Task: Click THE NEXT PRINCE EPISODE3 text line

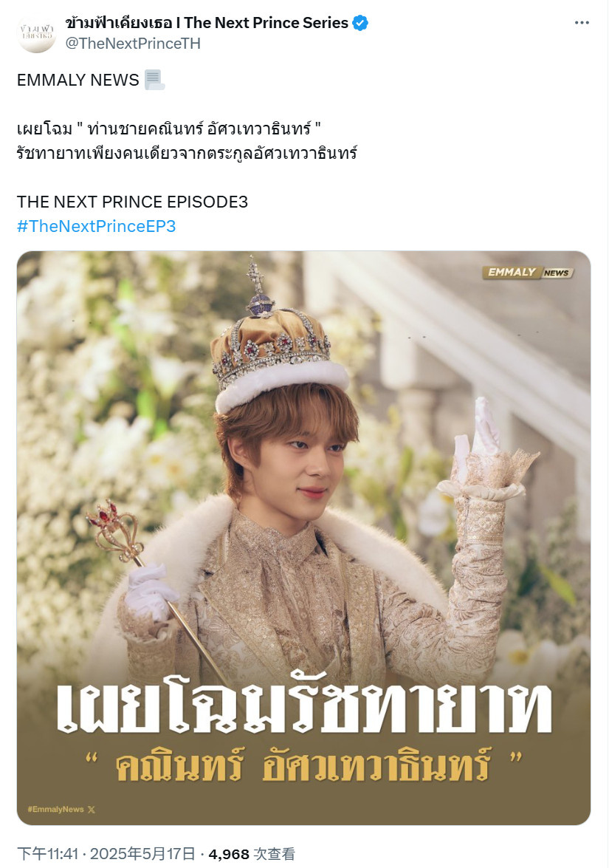Action: (x=132, y=202)
